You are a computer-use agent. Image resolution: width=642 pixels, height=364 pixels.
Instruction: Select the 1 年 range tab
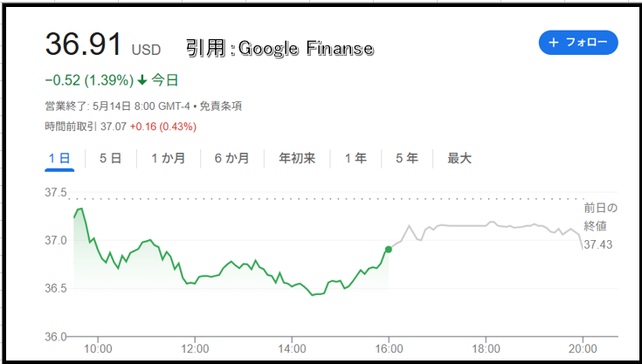tap(356, 158)
